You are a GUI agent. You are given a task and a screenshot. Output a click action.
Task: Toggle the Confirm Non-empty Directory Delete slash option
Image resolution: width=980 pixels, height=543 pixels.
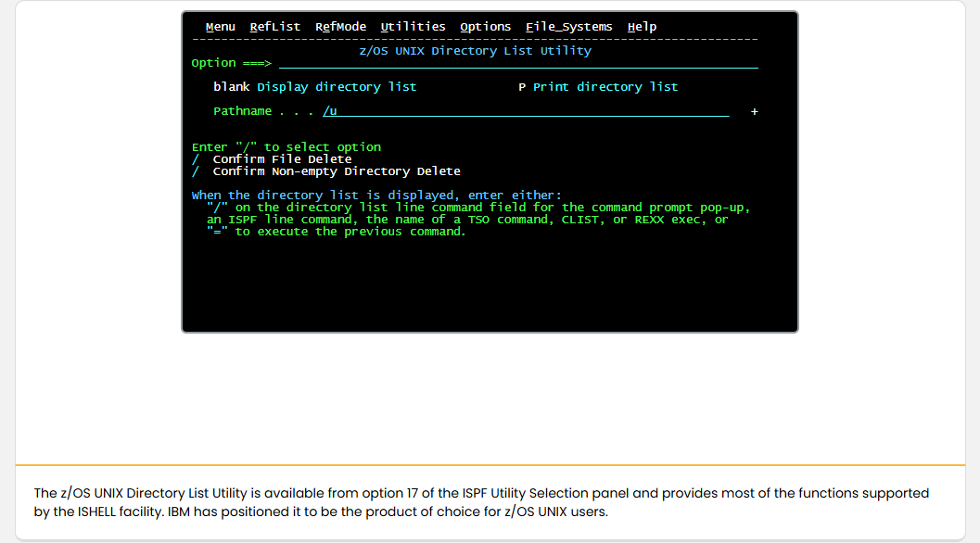pos(196,171)
